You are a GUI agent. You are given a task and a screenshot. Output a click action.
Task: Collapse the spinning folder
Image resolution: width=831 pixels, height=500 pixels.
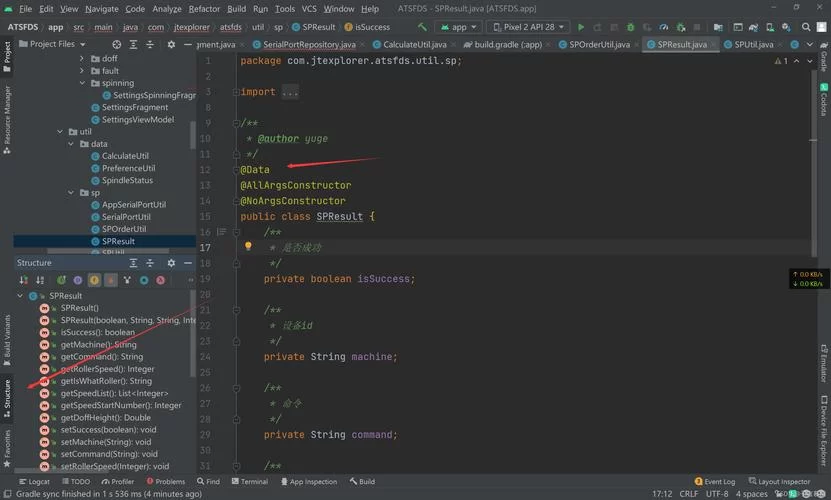click(82, 83)
